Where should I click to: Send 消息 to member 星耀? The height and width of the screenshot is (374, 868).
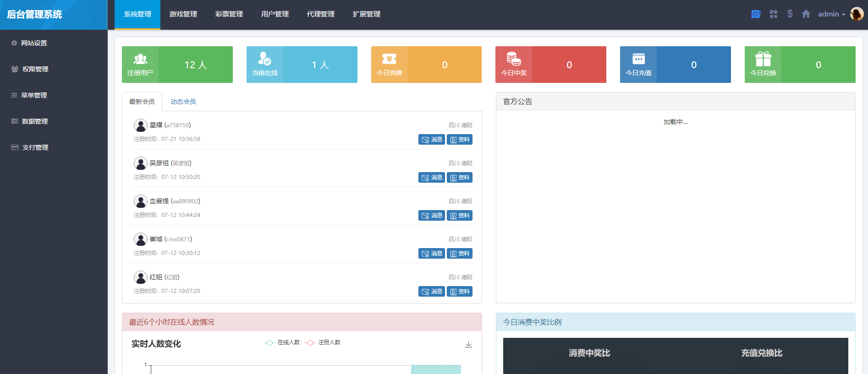432,140
